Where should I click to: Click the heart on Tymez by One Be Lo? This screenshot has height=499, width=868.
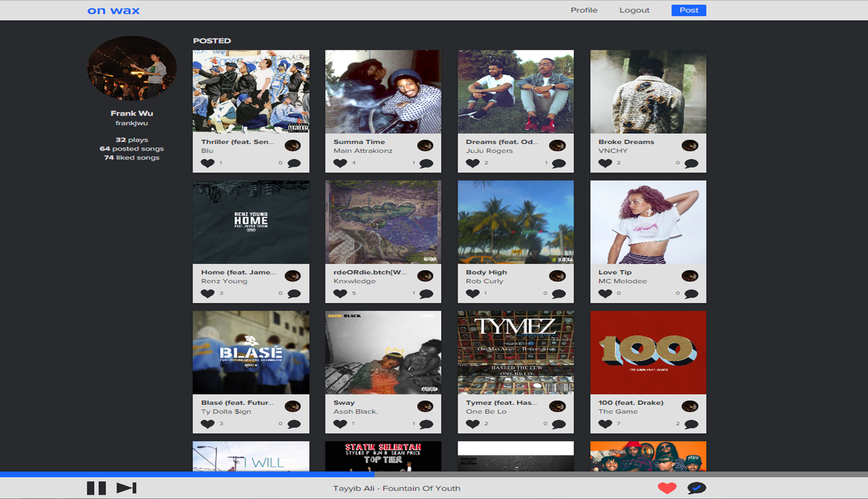472,424
